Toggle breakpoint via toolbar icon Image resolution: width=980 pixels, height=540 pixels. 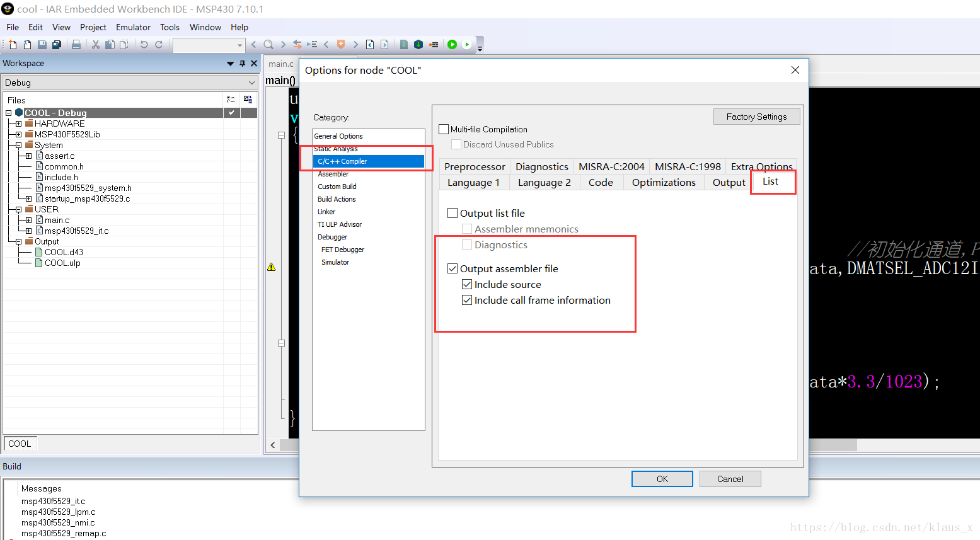click(434, 45)
